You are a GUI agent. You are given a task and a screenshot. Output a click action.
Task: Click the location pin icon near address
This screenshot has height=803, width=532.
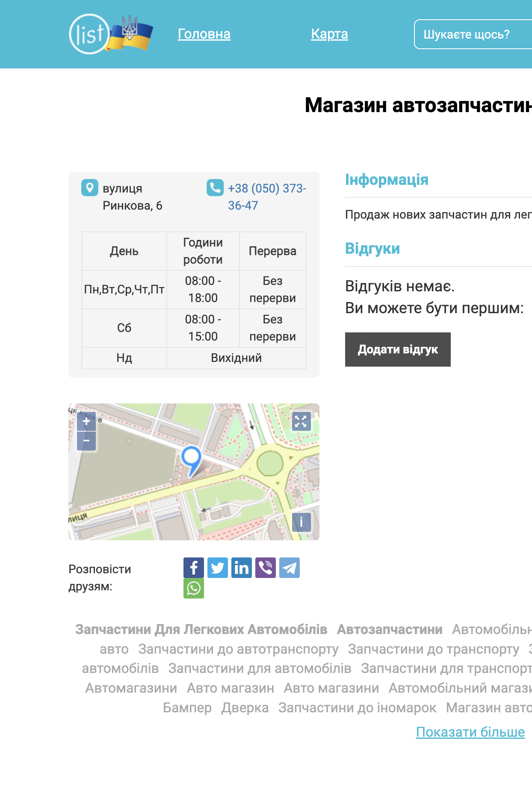tap(89, 188)
